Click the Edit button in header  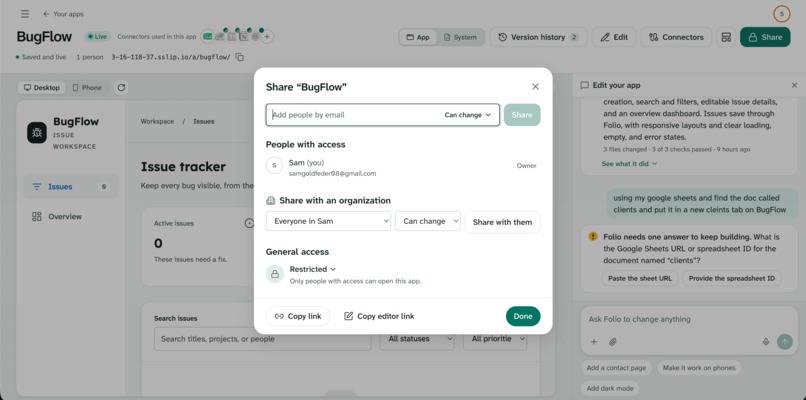[x=614, y=37]
